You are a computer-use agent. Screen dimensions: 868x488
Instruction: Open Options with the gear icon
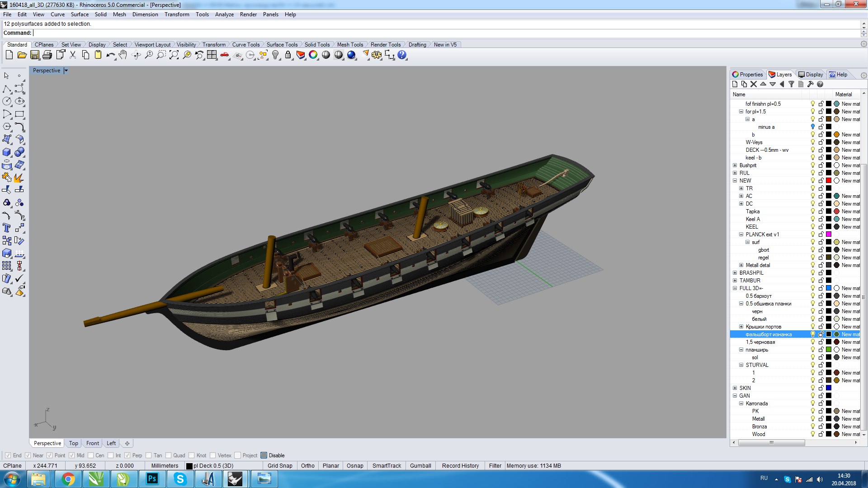pos(377,55)
